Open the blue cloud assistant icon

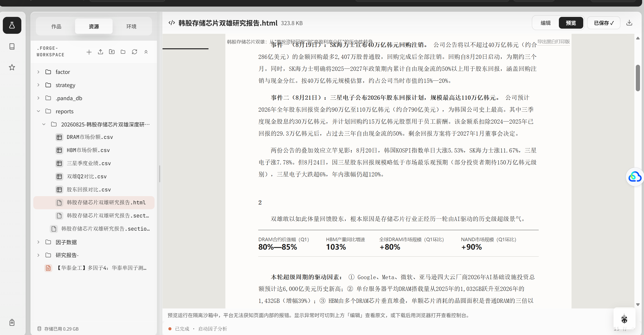click(635, 177)
